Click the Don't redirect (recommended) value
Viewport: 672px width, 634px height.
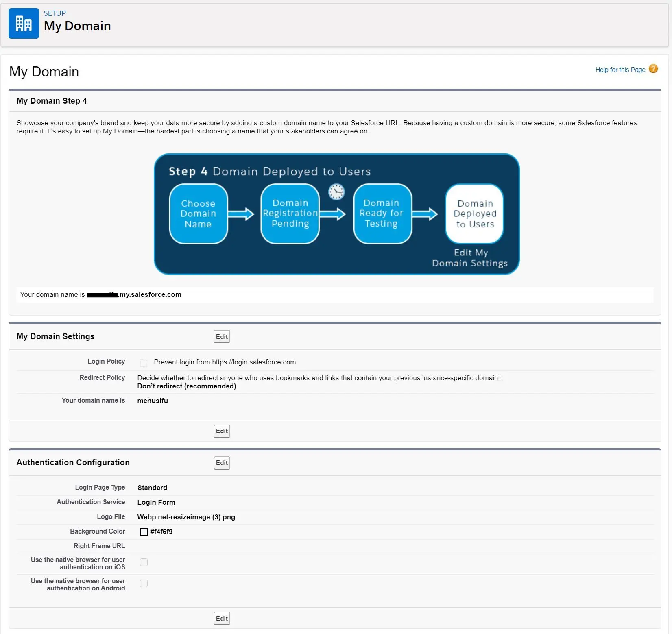[187, 386]
